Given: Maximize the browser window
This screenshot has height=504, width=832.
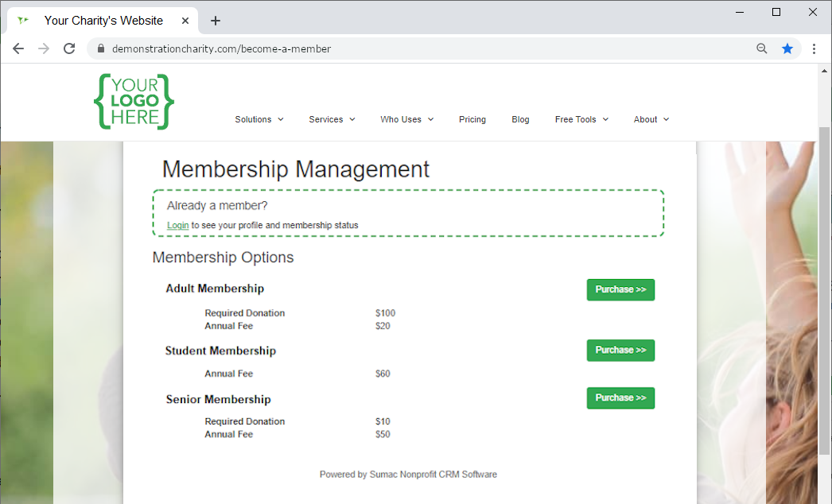Looking at the screenshot, I should point(776,12).
